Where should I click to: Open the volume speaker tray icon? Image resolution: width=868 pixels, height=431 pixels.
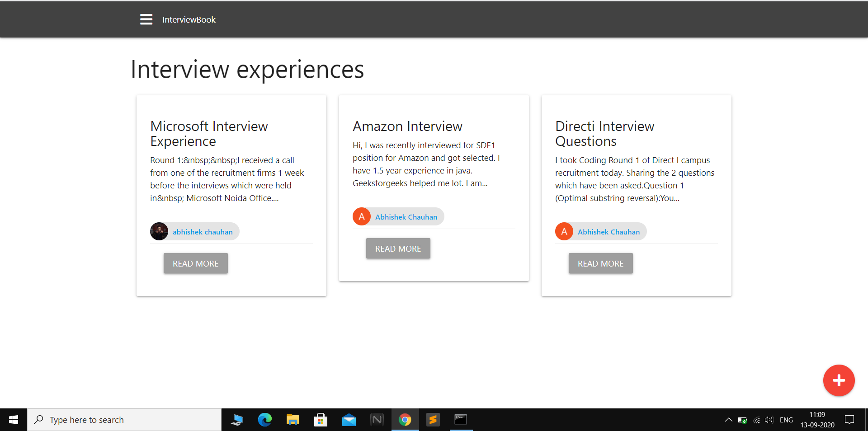click(x=769, y=420)
